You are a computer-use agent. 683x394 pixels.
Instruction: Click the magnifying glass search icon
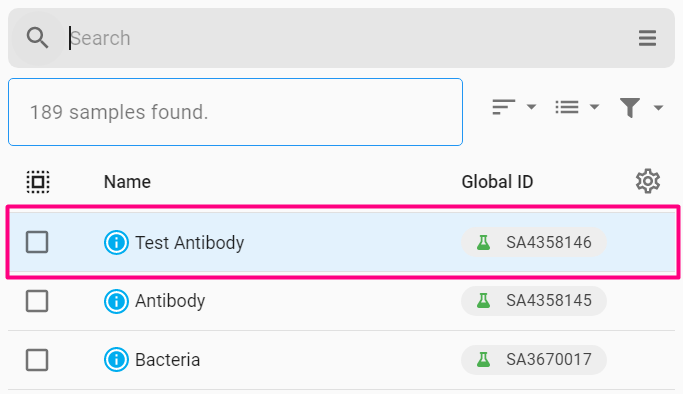(37, 38)
